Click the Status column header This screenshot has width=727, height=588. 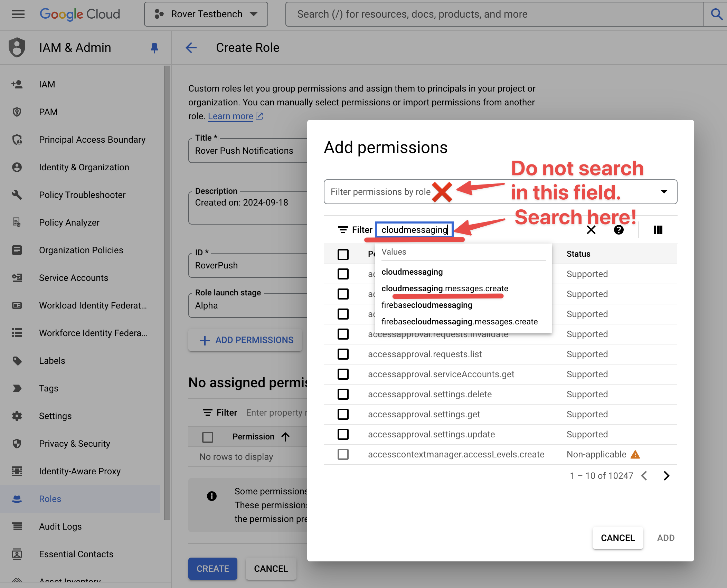[x=578, y=254]
